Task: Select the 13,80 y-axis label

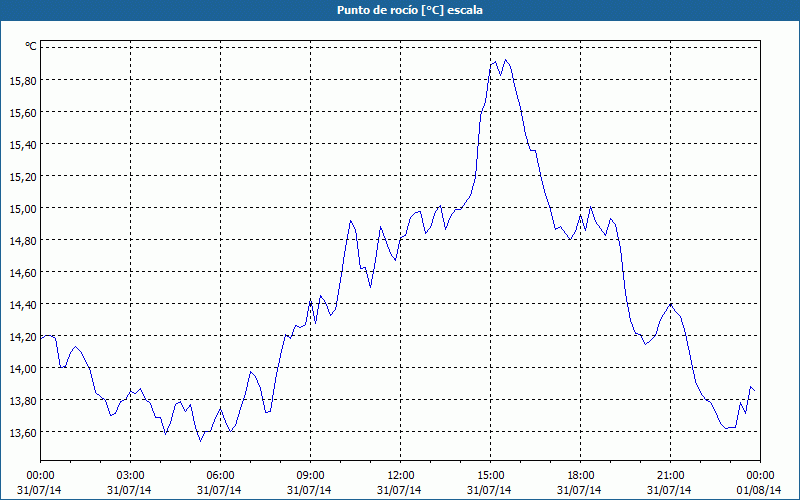Action: pyautogui.click(x=23, y=401)
